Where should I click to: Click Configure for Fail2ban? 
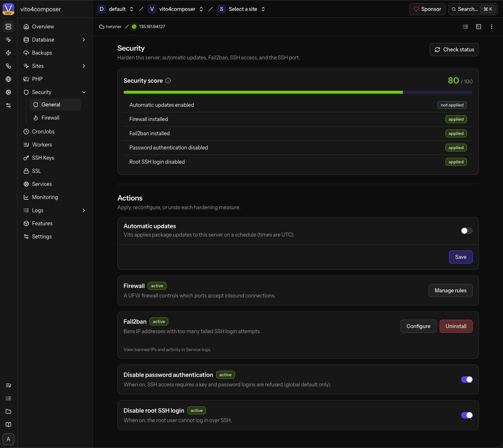pos(418,326)
